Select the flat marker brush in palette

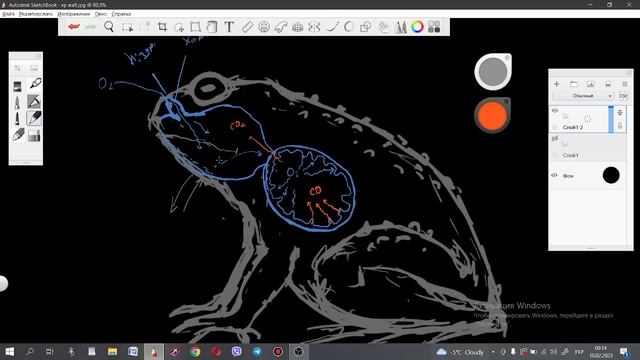point(18,86)
